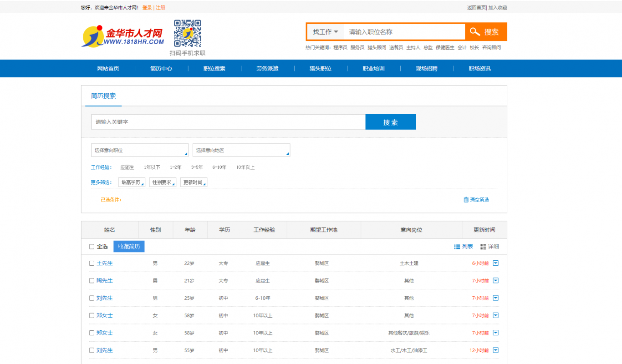
Task: Check the box for 25岁 刘先生
Action: click(92, 298)
